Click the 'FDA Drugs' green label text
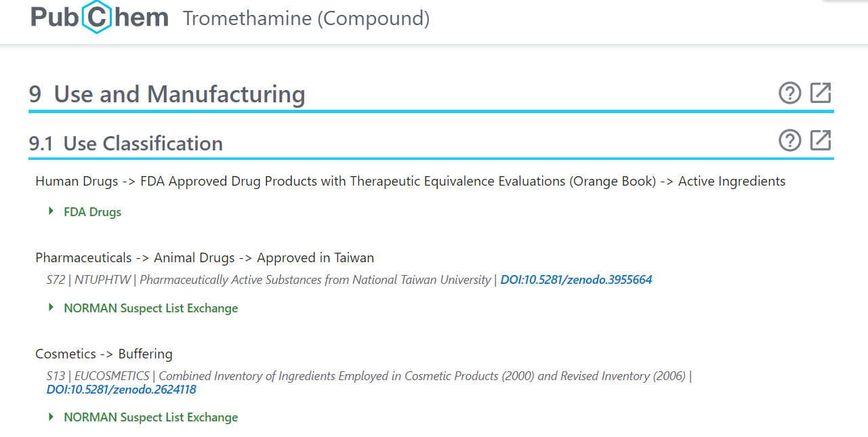The width and height of the screenshot is (868, 437). (x=93, y=212)
